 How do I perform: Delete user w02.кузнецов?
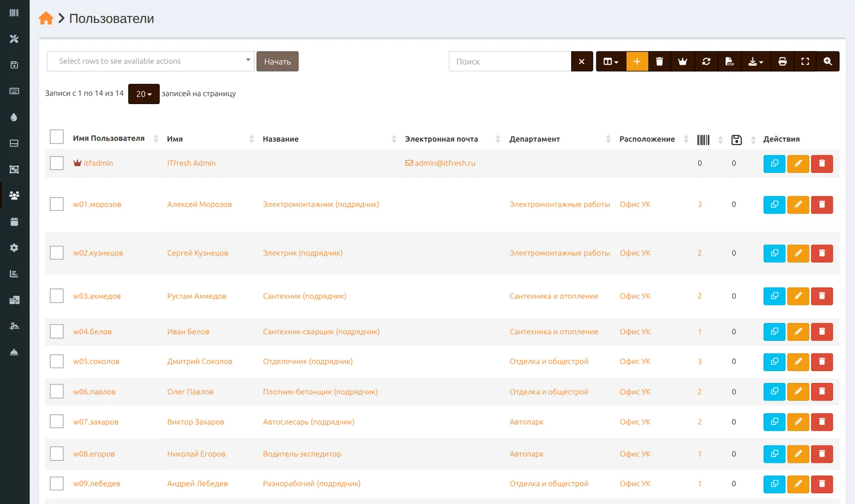822,253
